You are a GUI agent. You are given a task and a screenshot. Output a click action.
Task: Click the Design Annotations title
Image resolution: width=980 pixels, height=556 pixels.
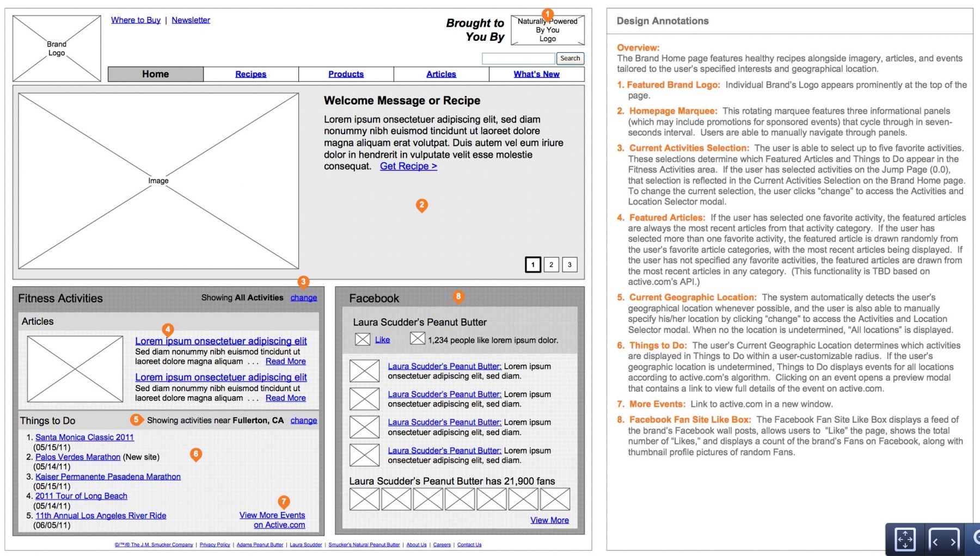pyautogui.click(x=663, y=21)
